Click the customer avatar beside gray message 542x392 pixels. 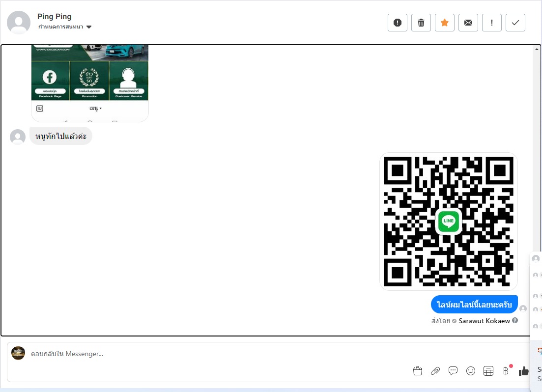[x=18, y=137]
